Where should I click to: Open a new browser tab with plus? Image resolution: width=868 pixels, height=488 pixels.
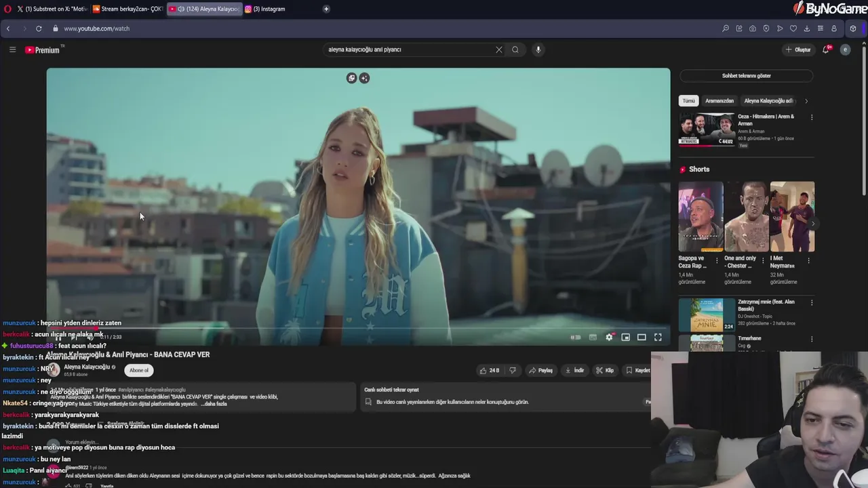tap(326, 9)
